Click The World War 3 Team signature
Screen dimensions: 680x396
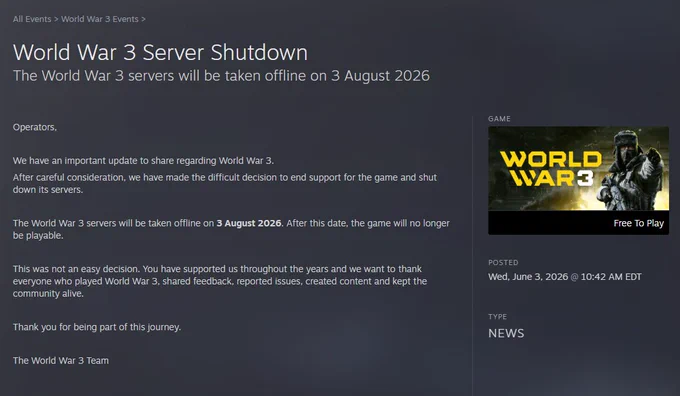point(61,360)
